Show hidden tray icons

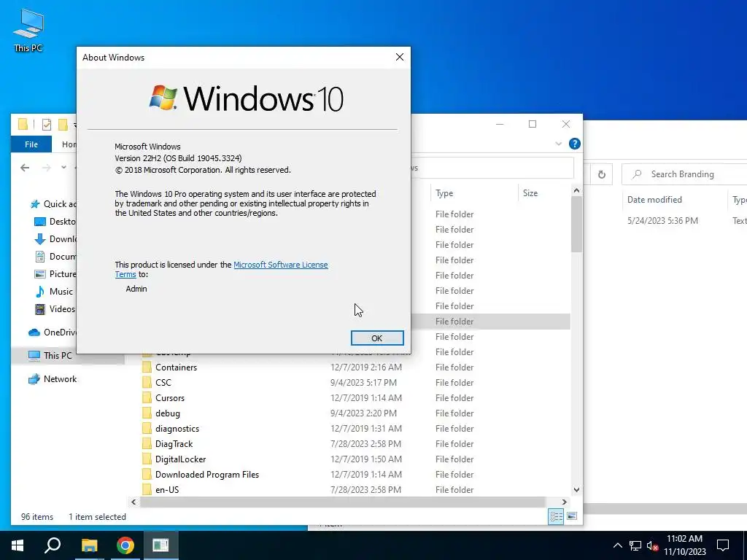(617, 545)
